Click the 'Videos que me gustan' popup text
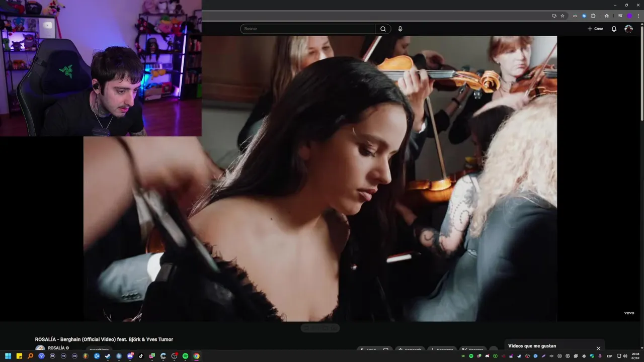The height and width of the screenshot is (362, 644). (532, 346)
